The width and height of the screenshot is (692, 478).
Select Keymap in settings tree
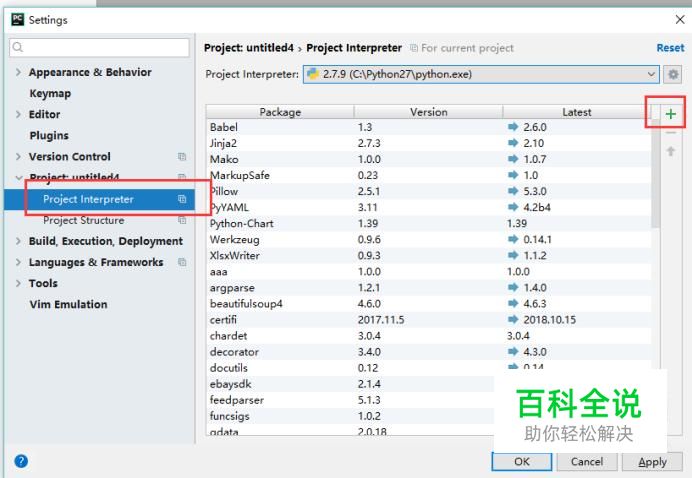pos(50,94)
